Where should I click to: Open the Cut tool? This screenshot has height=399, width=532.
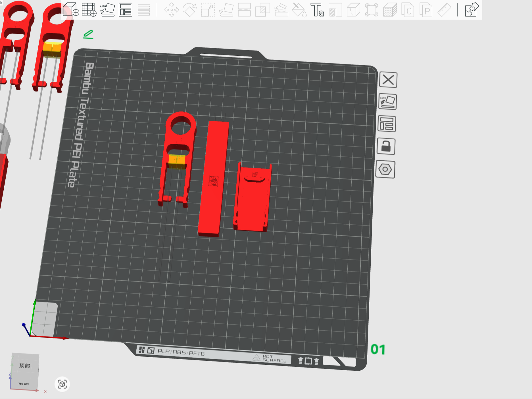click(244, 10)
